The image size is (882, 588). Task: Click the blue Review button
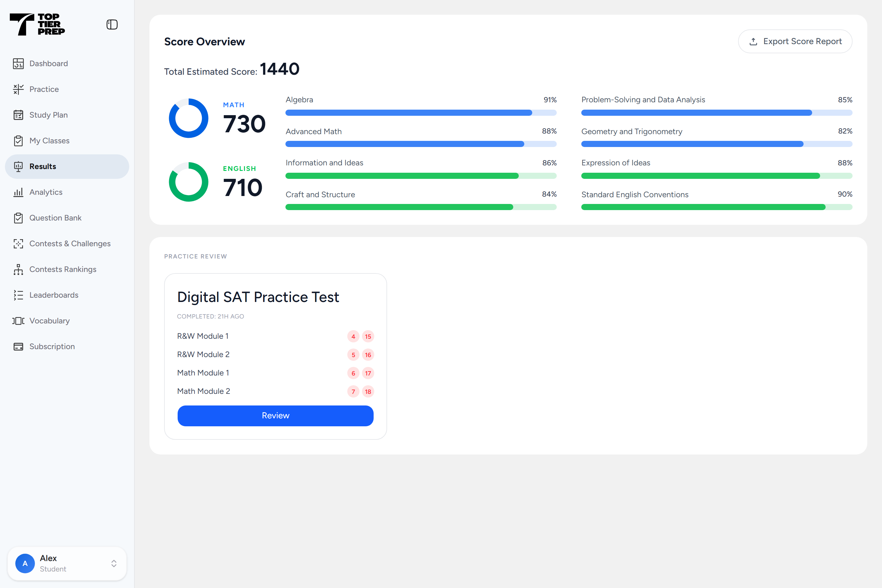[275, 416]
